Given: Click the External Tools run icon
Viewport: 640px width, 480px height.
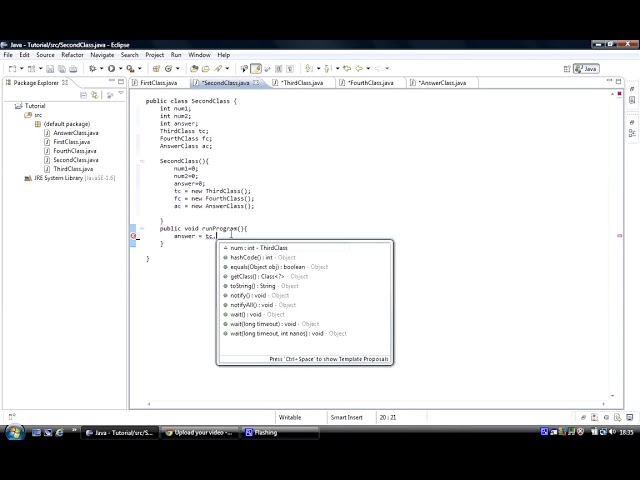Looking at the screenshot, I should click(x=130, y=69).
